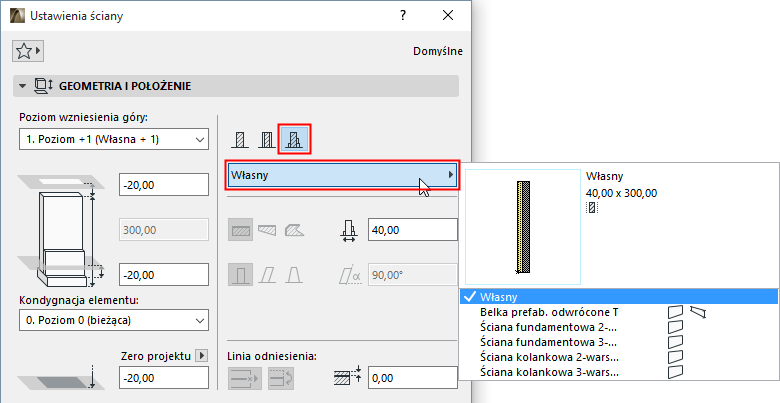Click the Zero projektu elevation field

point(164,378)
